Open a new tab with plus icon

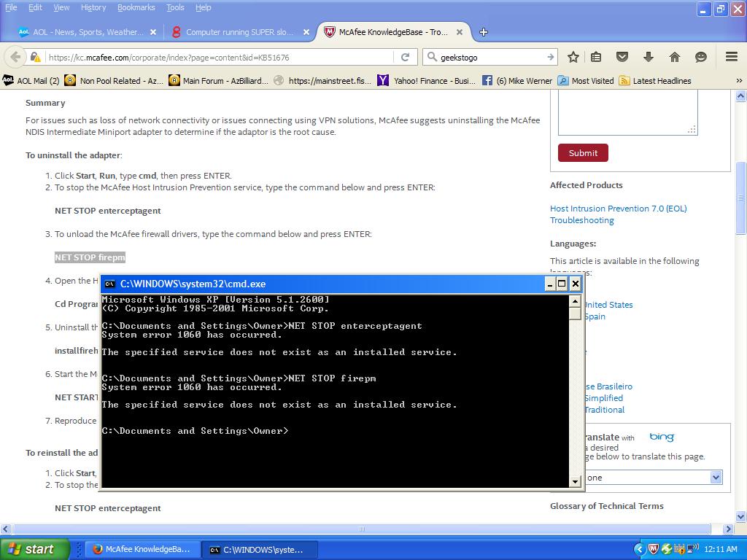484,32
